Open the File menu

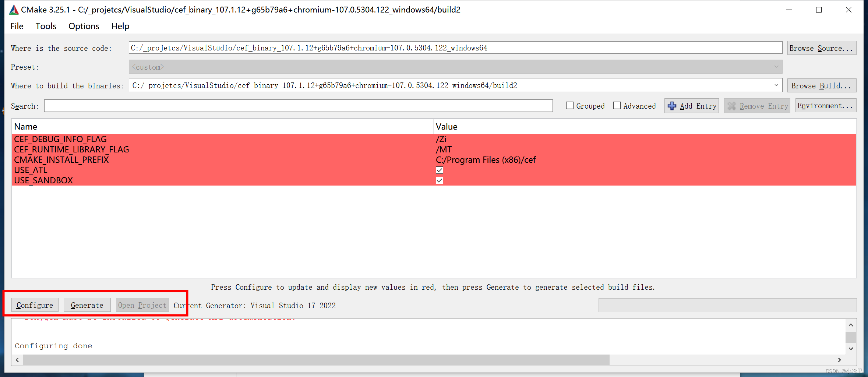17,26
